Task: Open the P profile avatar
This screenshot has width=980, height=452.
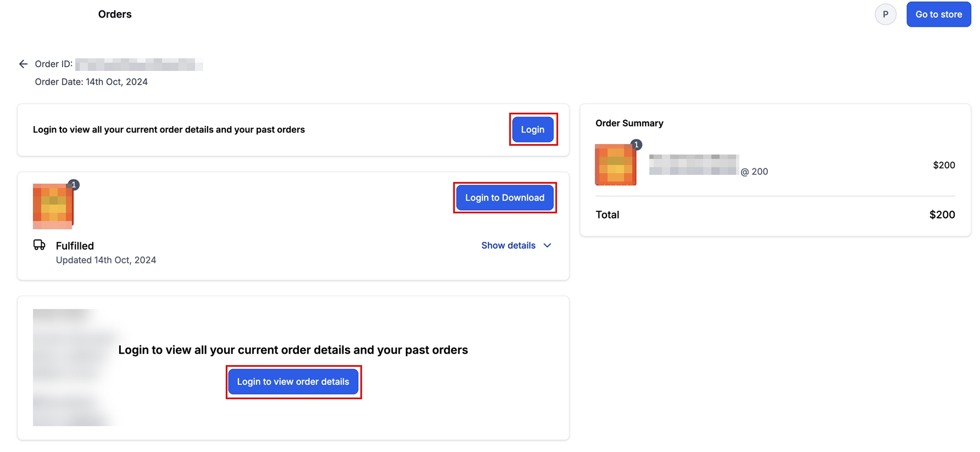Action: coord(885,14)
